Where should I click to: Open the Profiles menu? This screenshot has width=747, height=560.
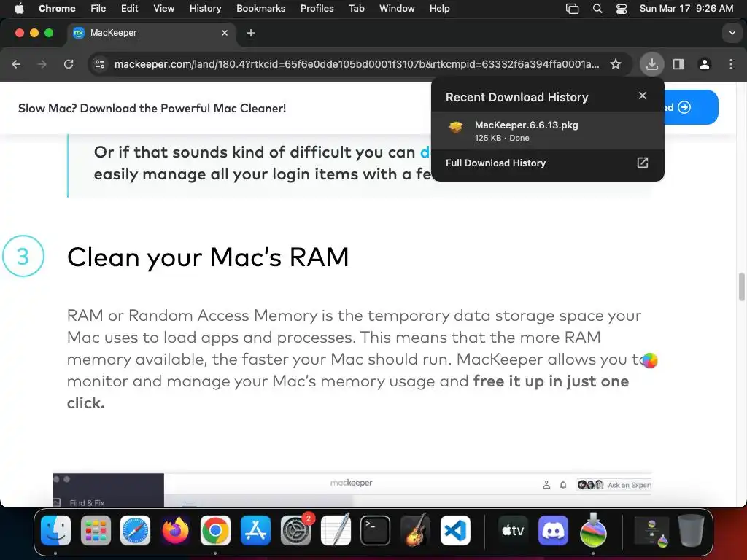click(317, 8)
